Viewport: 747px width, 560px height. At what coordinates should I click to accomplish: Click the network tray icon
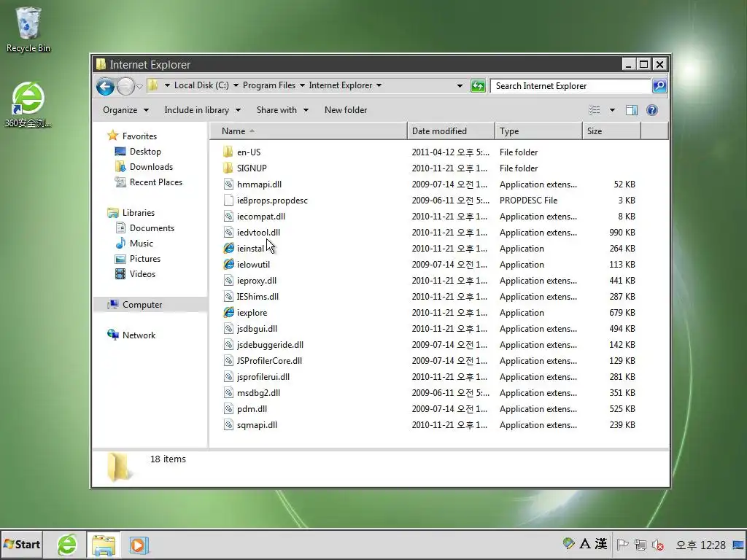(640, 545)
